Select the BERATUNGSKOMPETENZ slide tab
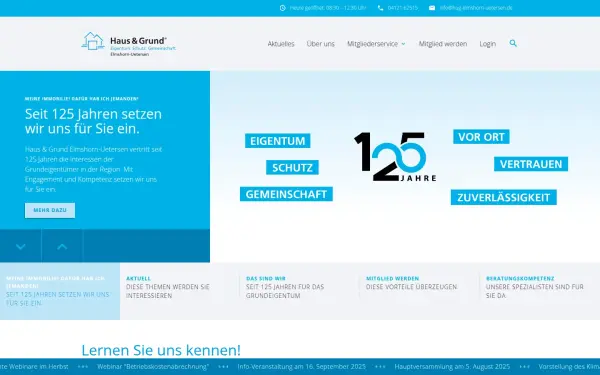The height and width of the screenshot is (375, 600). (540, 291)
